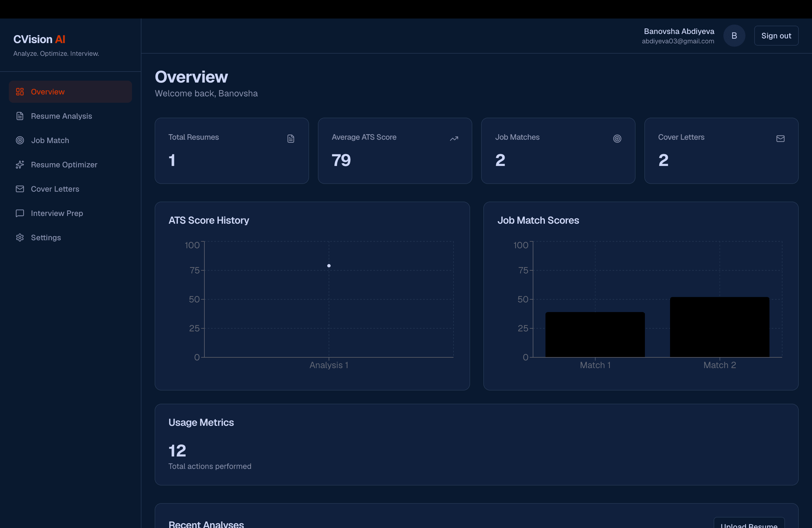
Task: Select Interview Prep in the sidebar
Action: coord(70,213)
